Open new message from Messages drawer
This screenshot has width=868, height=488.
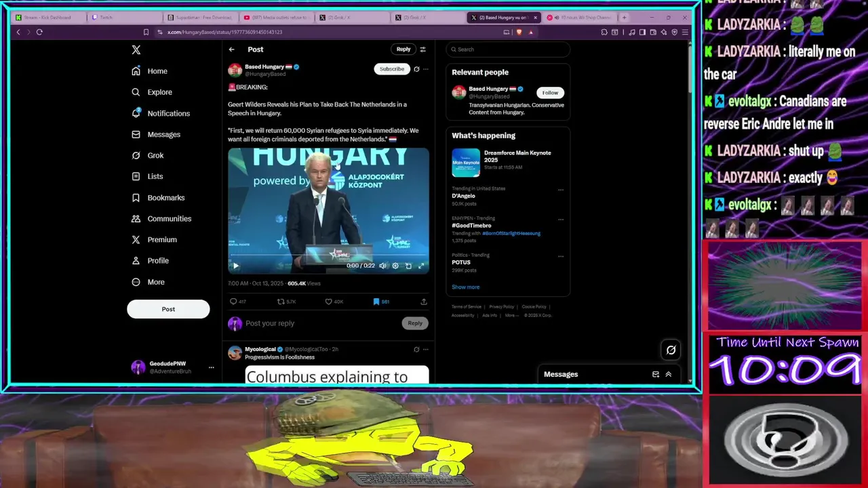click(656, 374)
